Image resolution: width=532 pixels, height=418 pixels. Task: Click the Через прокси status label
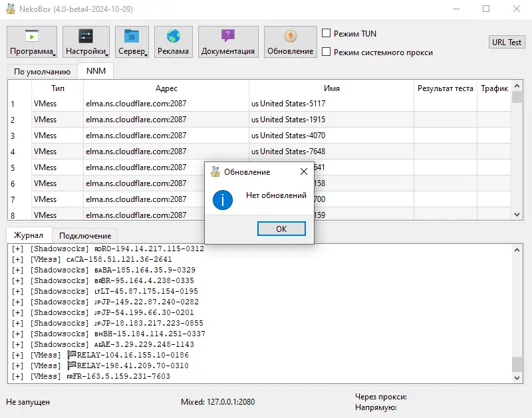pos(380,397)
